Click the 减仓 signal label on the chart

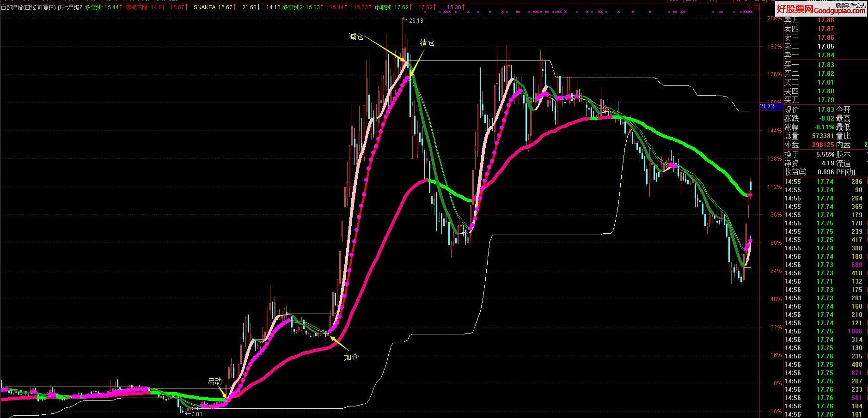[x=356, y=37]
